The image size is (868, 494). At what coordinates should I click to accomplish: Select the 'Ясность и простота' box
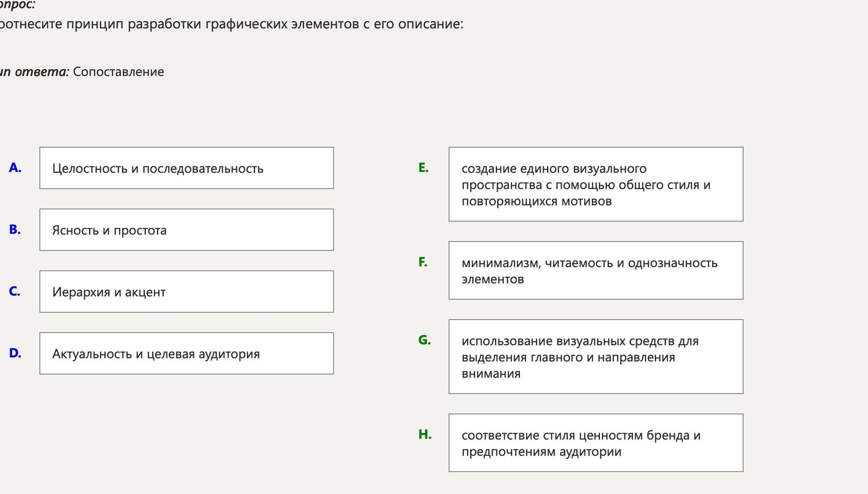point(186,230)
